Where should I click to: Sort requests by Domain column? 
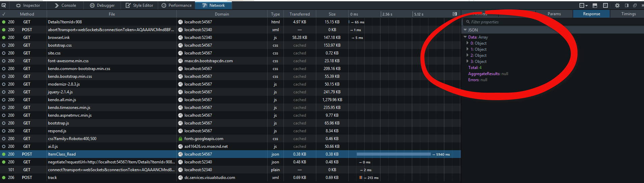[222, 14]
